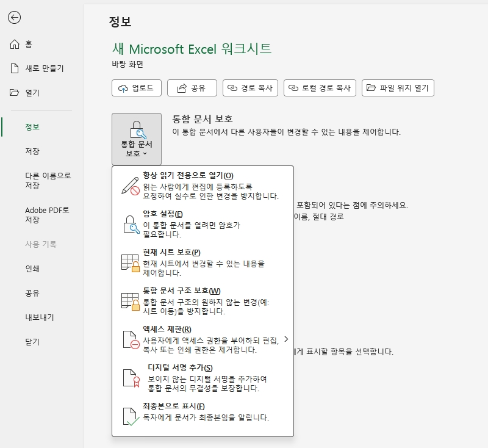Click the workbook structure lock icon

click(131, 302)
